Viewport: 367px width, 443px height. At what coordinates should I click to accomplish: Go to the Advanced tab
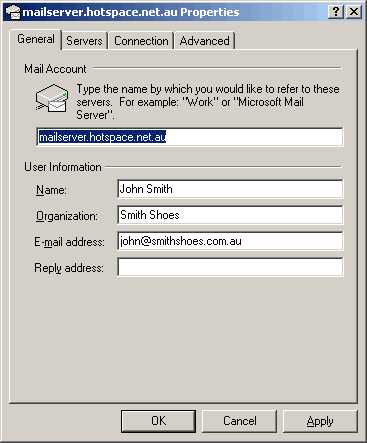point(204,41)
